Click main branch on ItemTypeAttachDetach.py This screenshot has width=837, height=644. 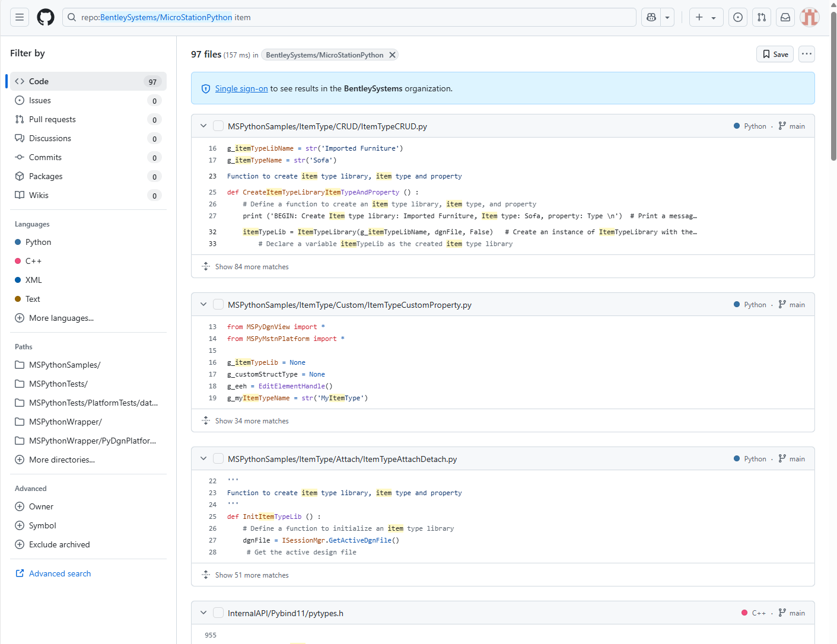click(x=792, y=459)
